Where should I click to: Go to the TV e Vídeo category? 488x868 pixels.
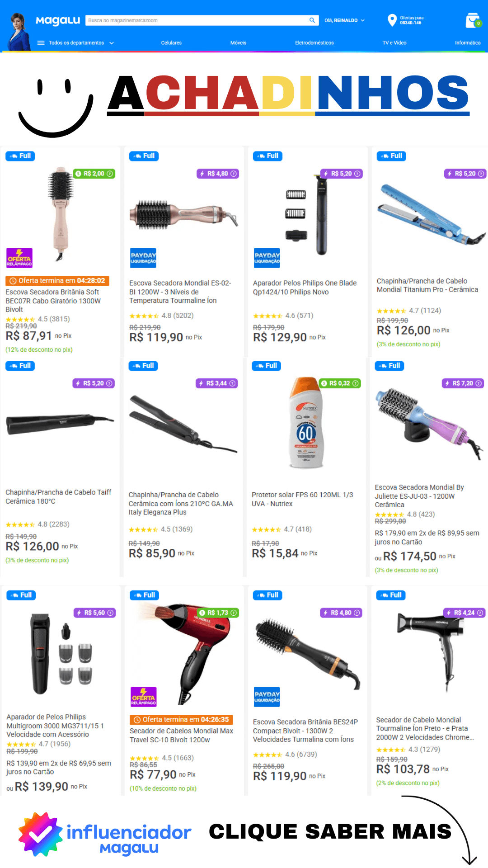tap(394, 43)
